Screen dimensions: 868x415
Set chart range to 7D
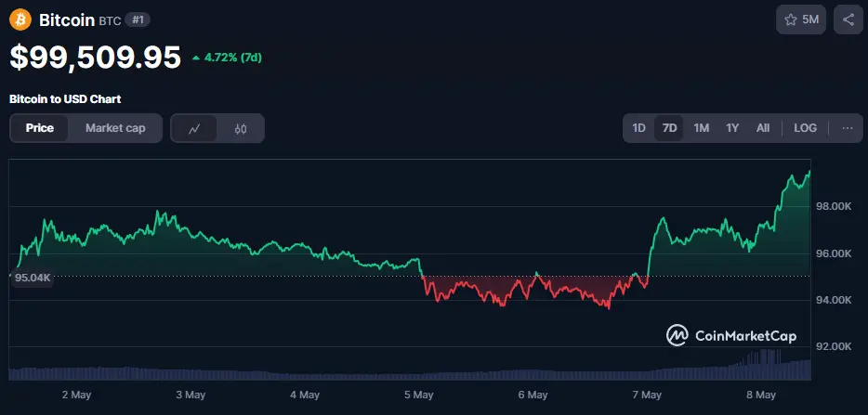[669, 128]
